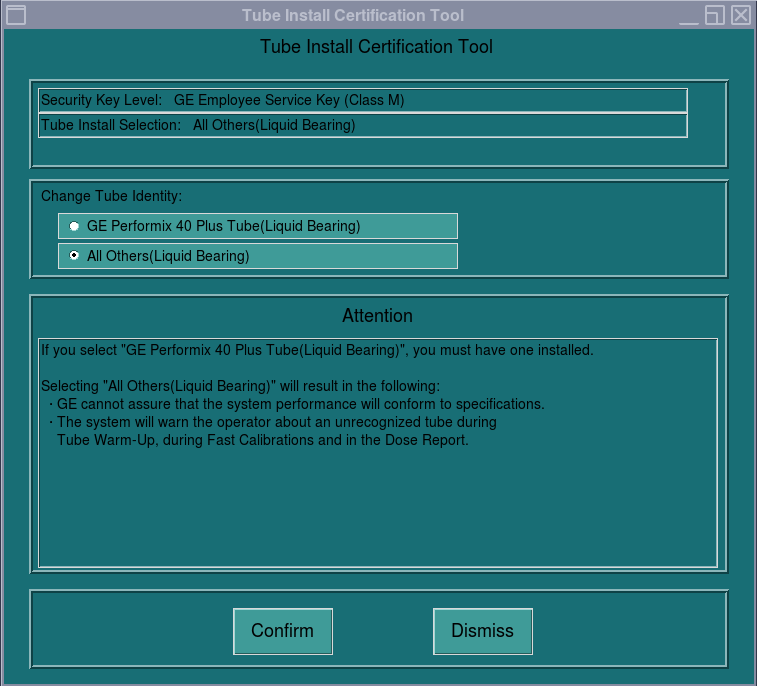Click the "GE cannot assure" bullet line
The height and width of the screenshot is (686, 757).
click(300, 404)
